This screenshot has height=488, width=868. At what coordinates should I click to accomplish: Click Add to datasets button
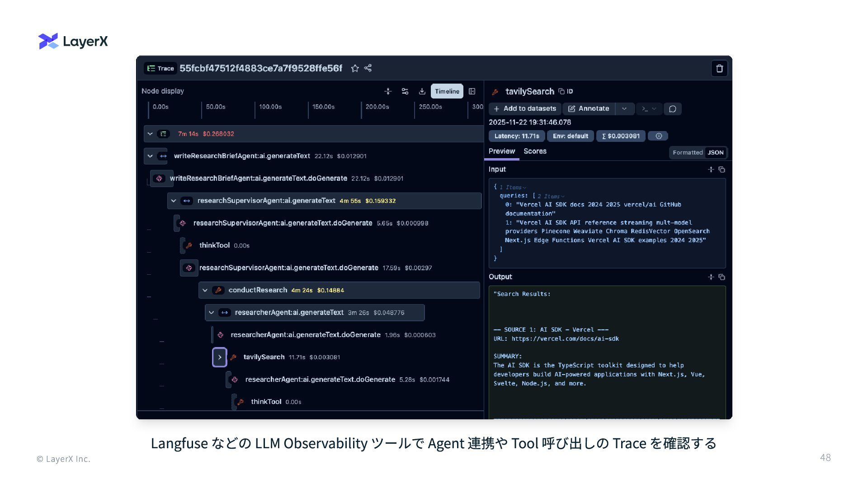click(x=525, y=109)
